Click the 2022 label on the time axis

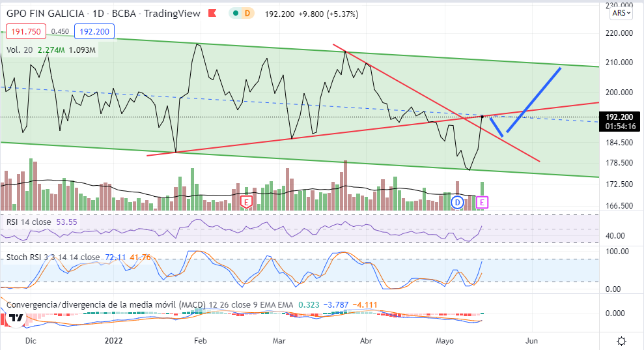point(114,341)
